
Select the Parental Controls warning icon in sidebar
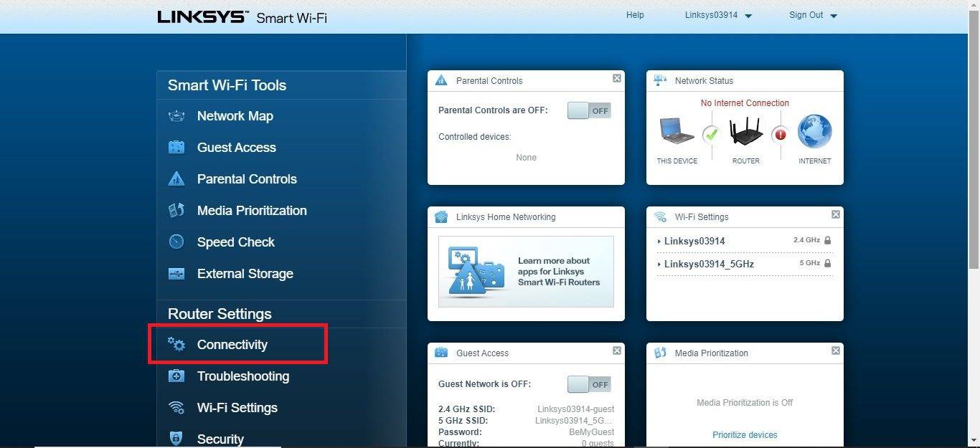click(176, 179)
